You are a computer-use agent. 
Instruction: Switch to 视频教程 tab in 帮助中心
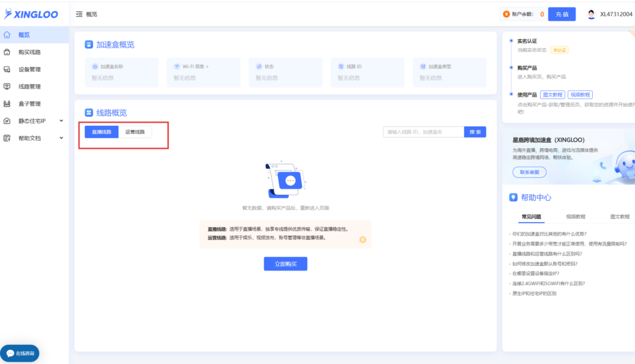pyautogui.click(x=575, y=216)
